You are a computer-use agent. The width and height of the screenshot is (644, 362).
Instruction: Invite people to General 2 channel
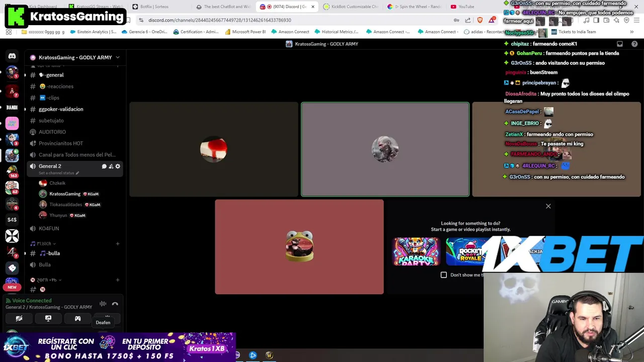click(x=111, y=166)
